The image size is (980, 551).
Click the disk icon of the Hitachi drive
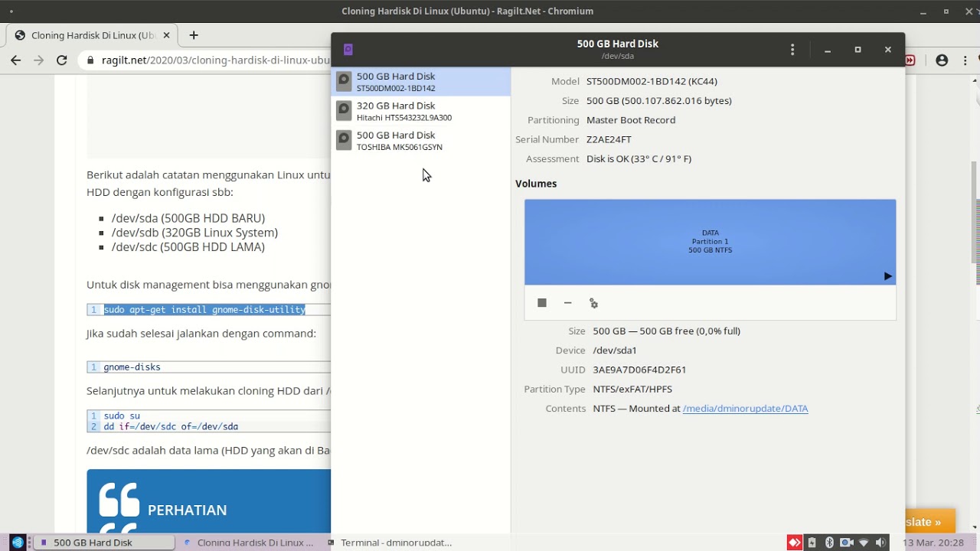[x=344, y=111]
